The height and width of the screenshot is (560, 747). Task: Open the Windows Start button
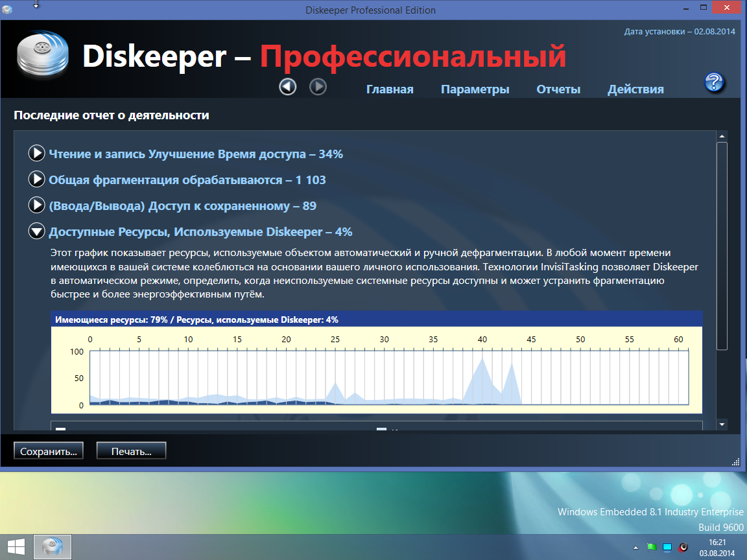pos(16,547)
